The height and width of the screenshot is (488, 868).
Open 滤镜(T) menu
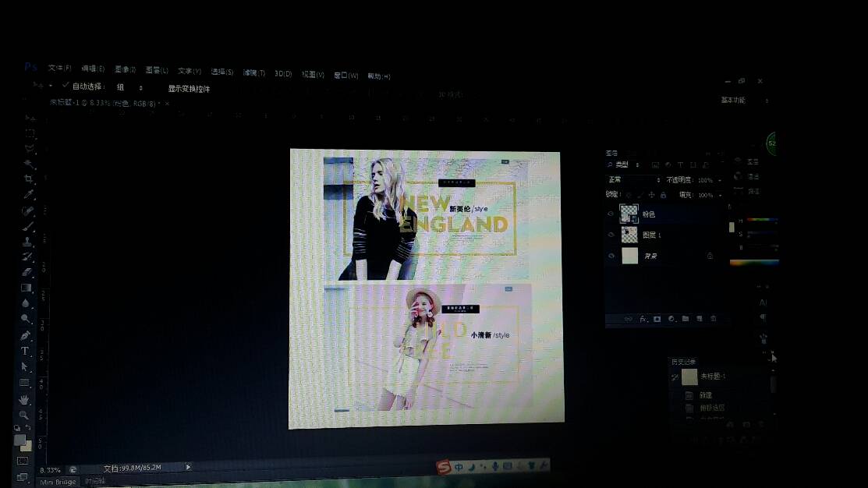pos(253,73)
